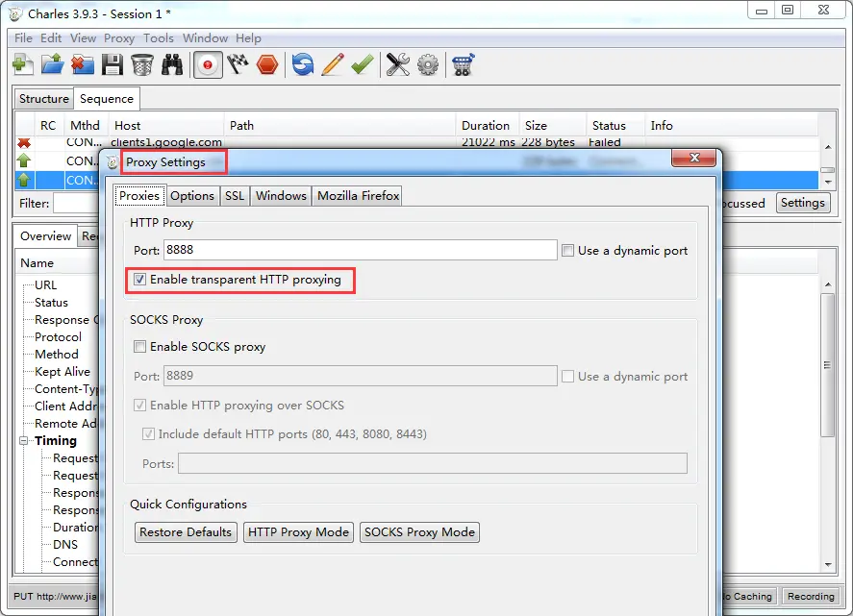
Task: Click the request list scrollbar down arrow
Action: click(x=828, y=183)
